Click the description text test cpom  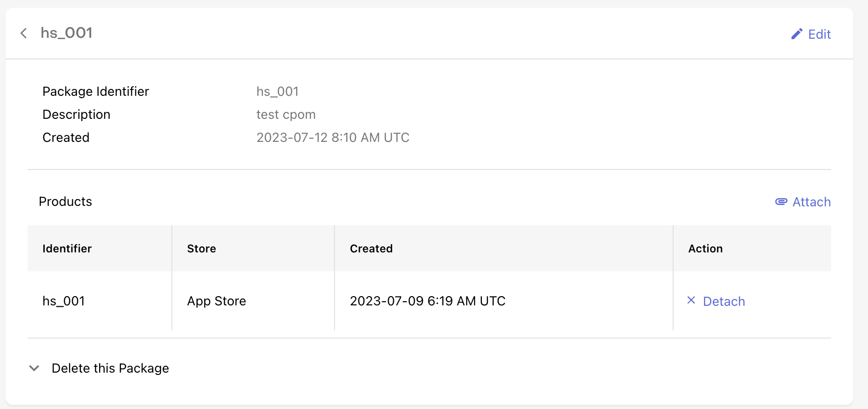click(x=286, y=114)
